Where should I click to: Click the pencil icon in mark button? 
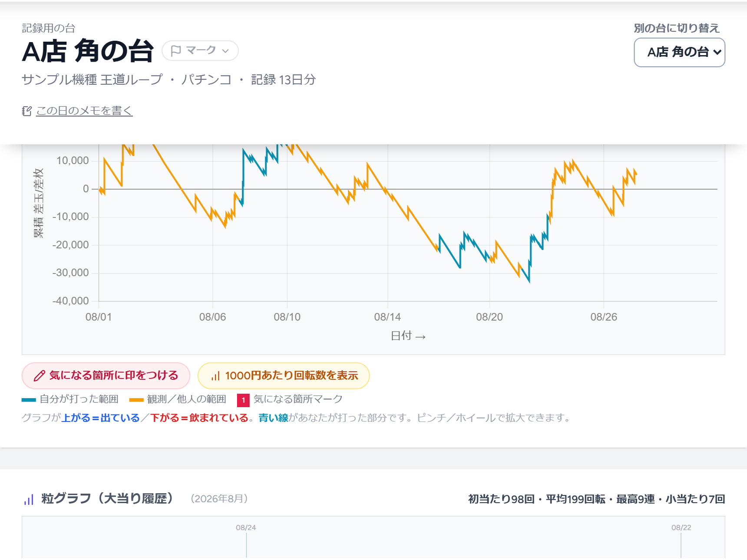click(39, 376)
